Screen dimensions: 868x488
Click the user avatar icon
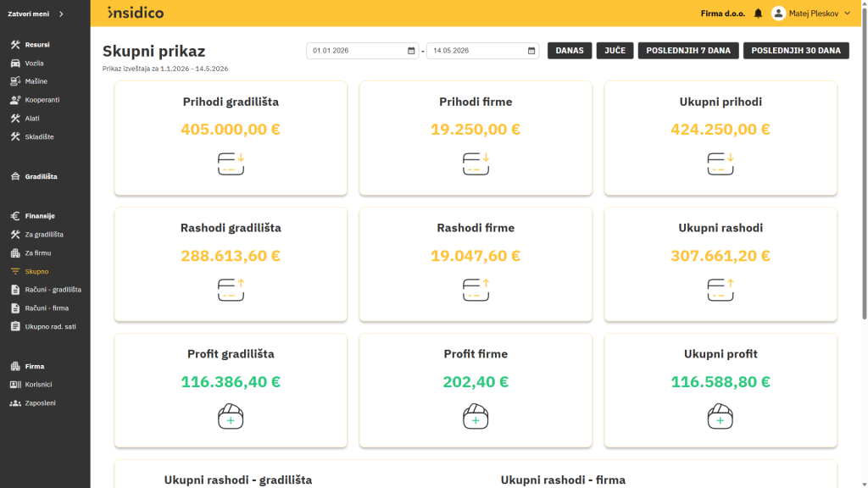point(778,14)
